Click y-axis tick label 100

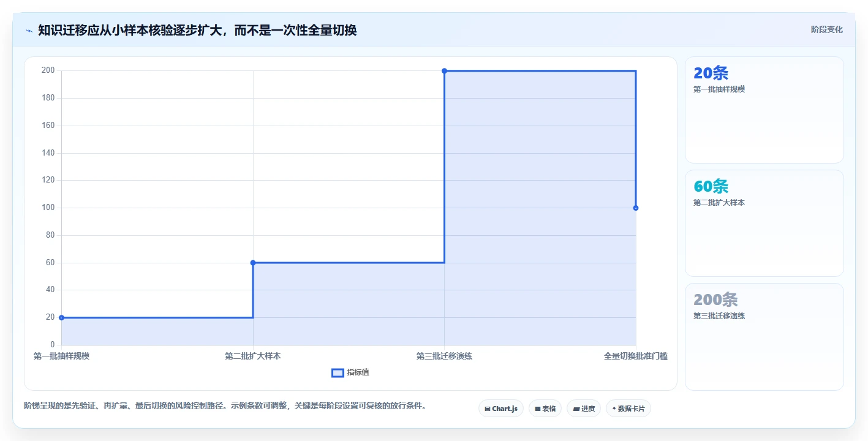click(48, 208)
